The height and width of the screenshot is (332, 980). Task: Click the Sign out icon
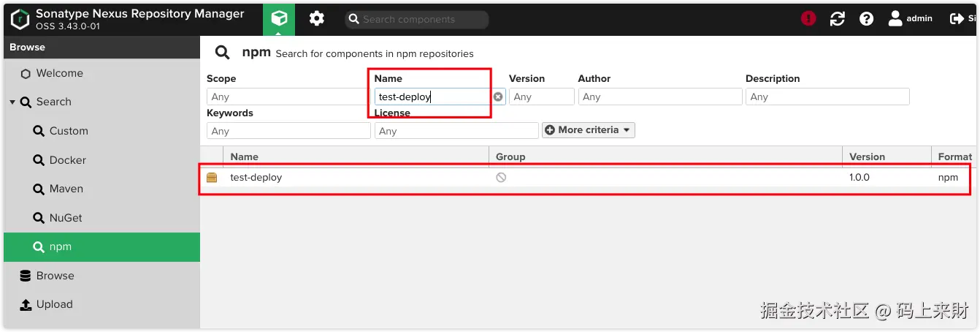(957, 19)
